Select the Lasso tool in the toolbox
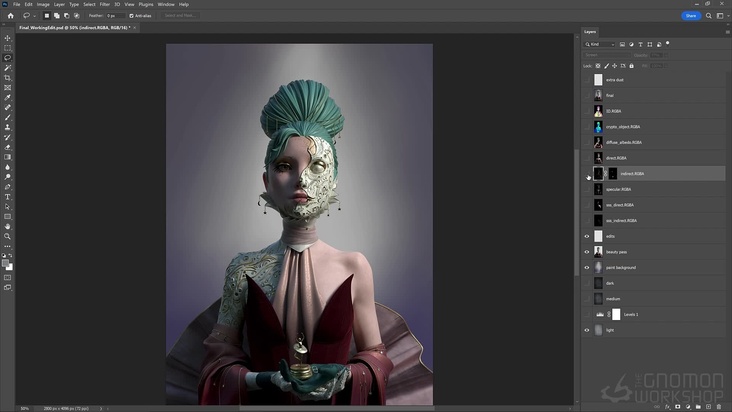732x412 pixels. pyautogui.click(x=7, y=58)
